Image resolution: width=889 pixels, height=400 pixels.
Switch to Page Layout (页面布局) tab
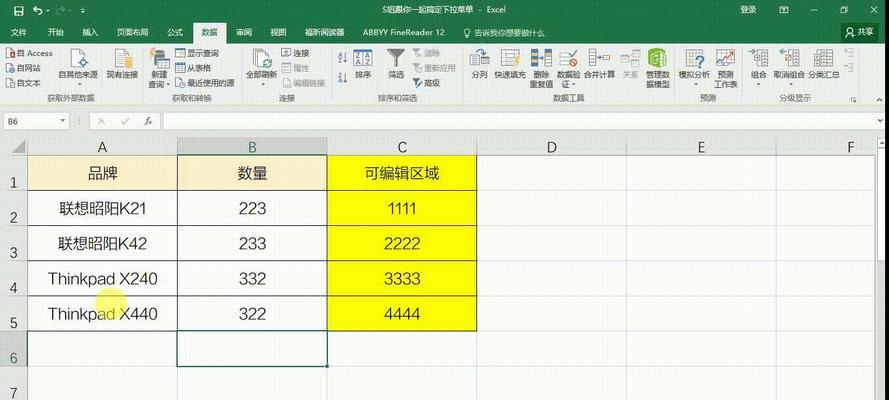[x=133, y=32]
